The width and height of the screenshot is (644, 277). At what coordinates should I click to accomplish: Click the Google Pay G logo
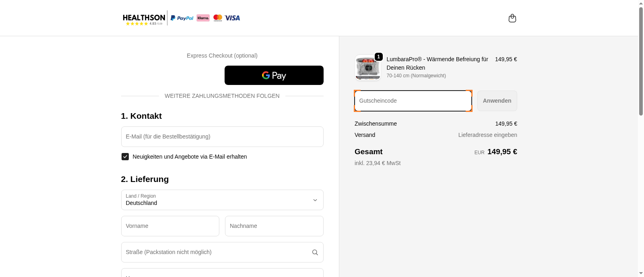tap(266, 75)
